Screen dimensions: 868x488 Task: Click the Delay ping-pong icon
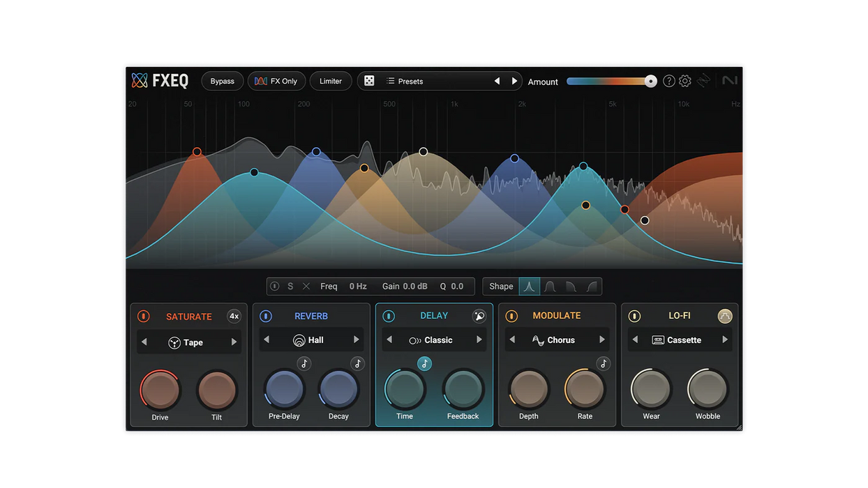[479, 316]
